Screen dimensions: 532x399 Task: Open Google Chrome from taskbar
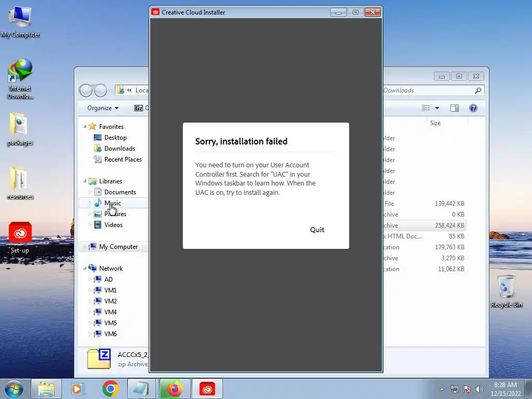click(111, 389)
